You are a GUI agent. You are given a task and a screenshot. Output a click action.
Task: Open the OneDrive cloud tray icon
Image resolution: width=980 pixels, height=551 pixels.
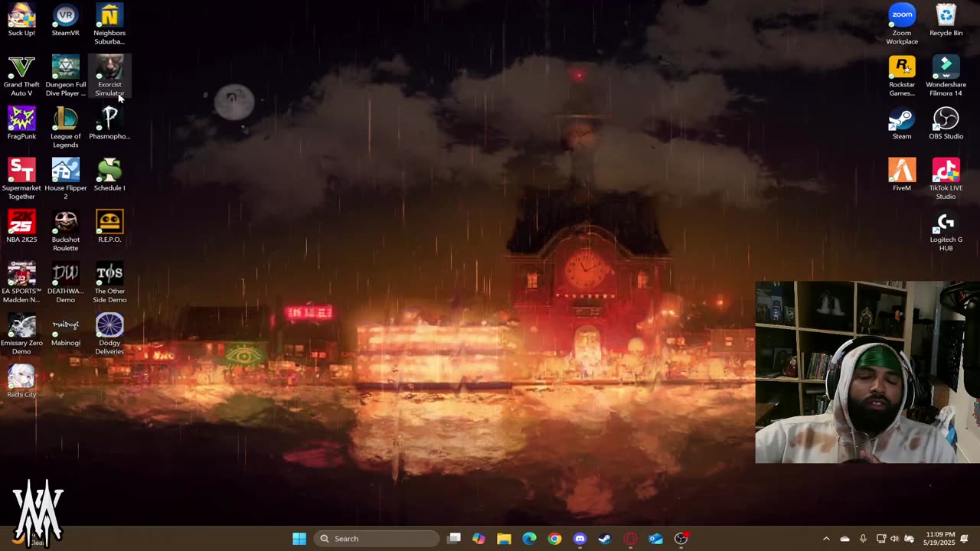(x=844, y=539)
